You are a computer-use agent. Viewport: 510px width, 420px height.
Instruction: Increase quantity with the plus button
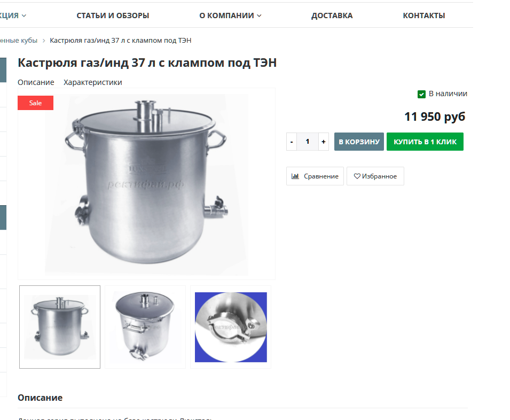323,142
